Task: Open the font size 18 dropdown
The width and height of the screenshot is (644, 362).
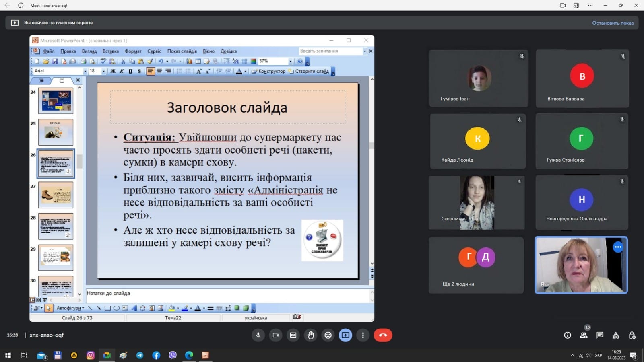Action: click(103, 71)
